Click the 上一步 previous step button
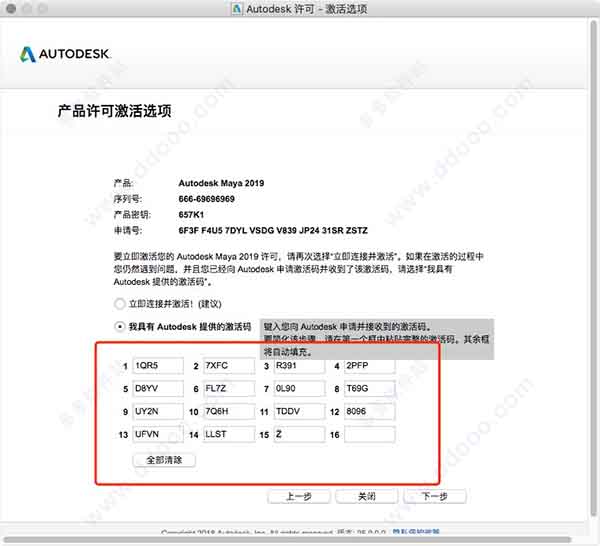This screenshot has width=600, height=546. click(299, 497)
